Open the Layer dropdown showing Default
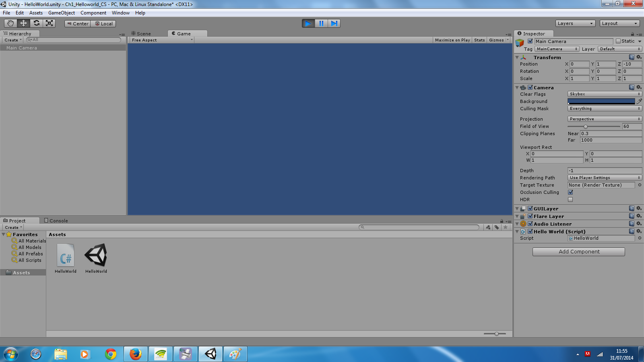The image size is (644, 362). click(x=620, y=49)
